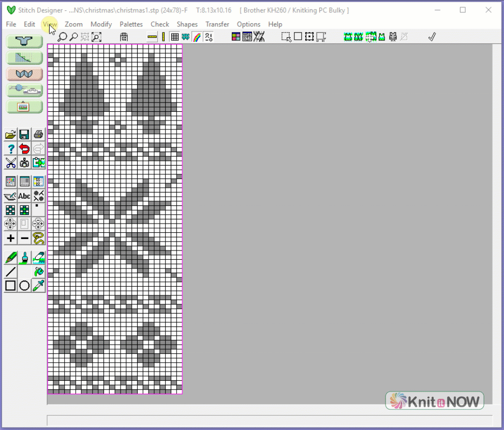Open the Zoom menu
504x430 pixels.
pyautogui.click(x=73, y=24)
